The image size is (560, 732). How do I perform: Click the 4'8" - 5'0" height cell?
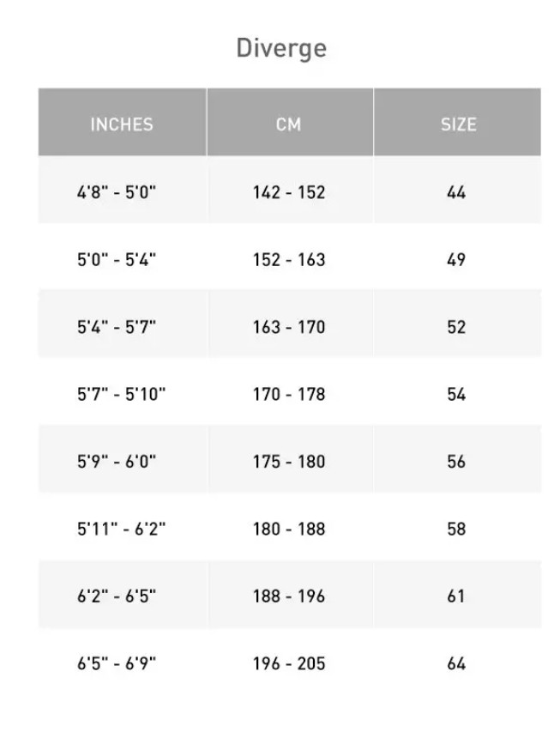(x=117, y=192)
